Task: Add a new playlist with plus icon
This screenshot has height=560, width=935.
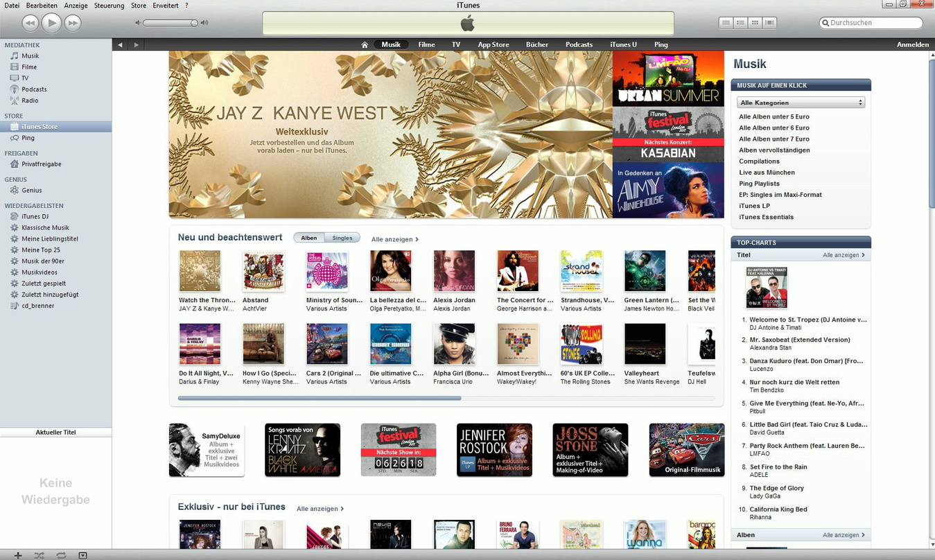Action: coord(18,555)
